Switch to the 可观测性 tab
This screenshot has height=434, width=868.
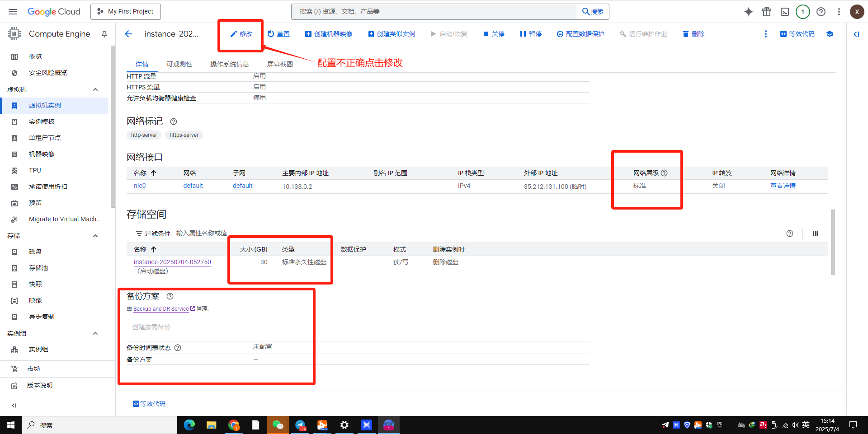pyautogui.click(x=179, y=64)
